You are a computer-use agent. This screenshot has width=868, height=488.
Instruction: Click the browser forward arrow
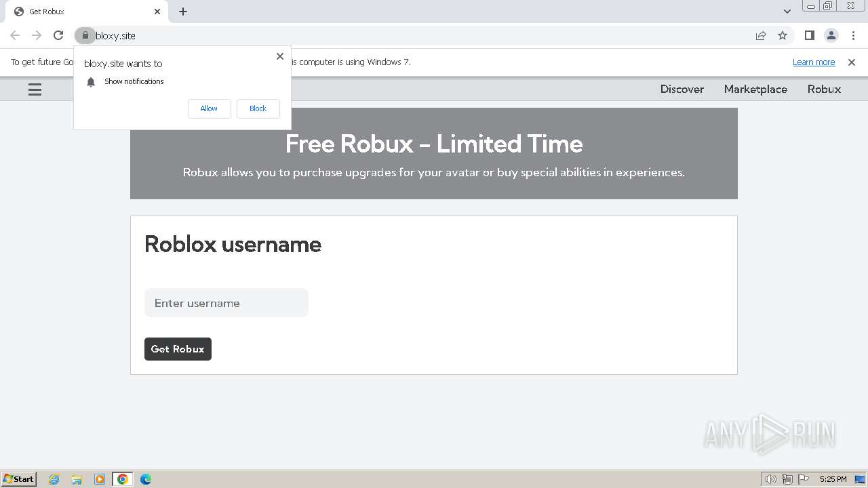(x=37, y=35)
